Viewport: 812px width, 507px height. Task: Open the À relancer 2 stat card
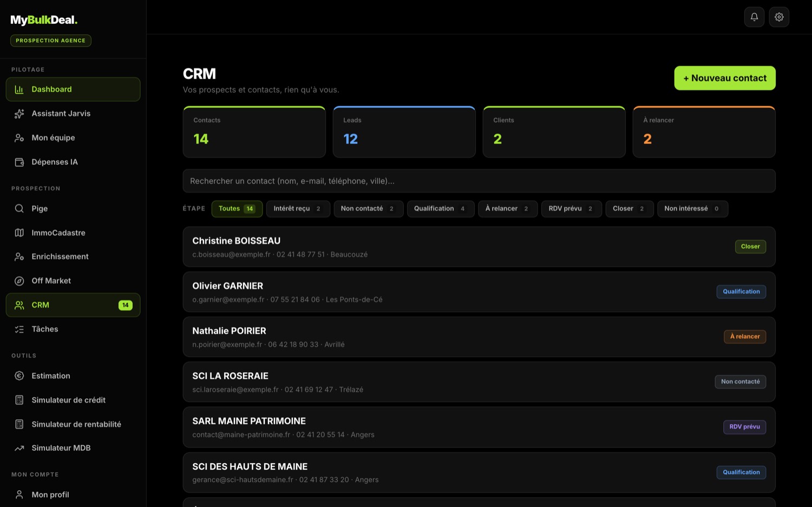704,132
